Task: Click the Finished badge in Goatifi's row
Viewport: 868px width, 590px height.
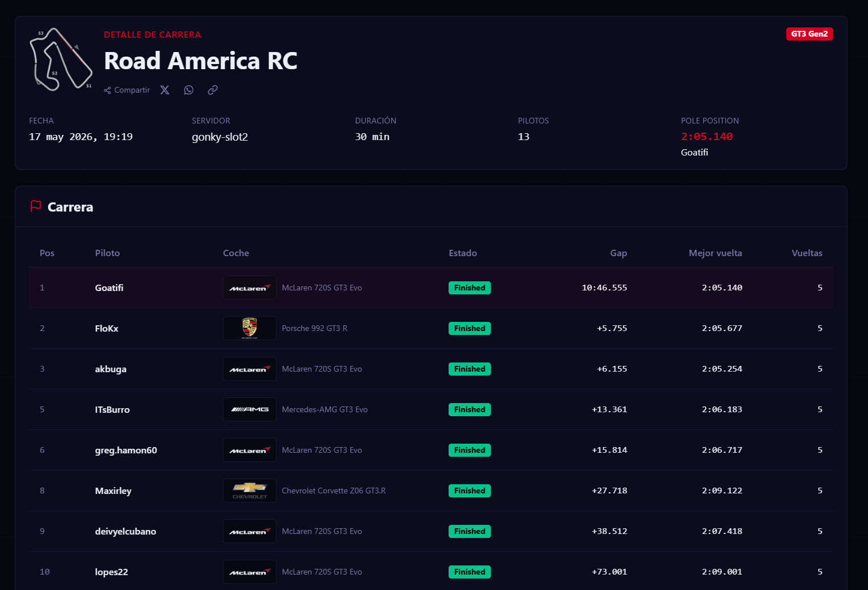Action: [x=470, y=288]
